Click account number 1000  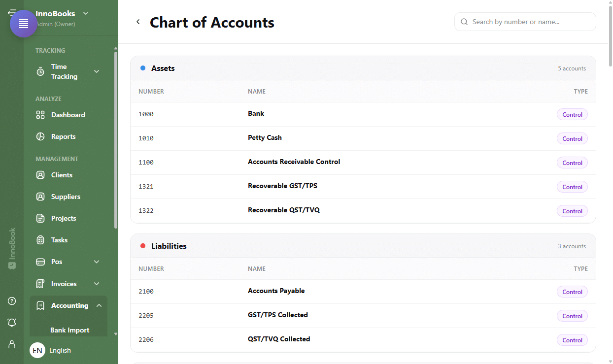(x=146, y=114)
